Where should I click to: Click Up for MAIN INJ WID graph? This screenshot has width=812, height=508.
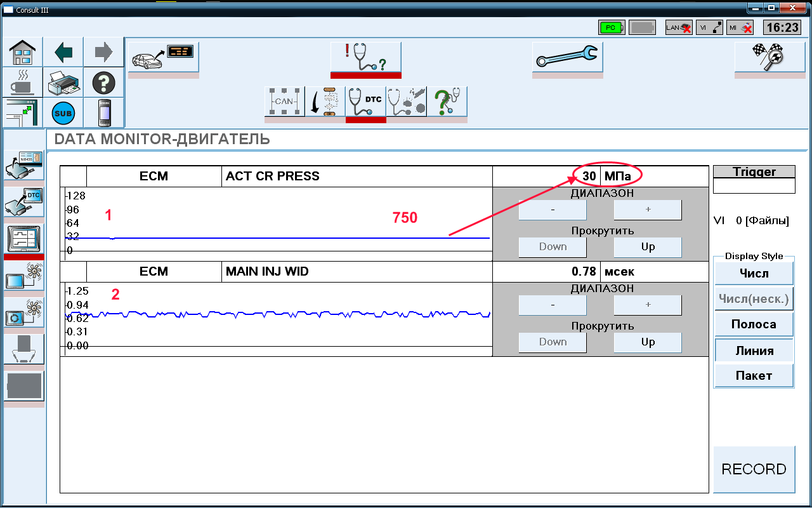click(x=648, y=342)
